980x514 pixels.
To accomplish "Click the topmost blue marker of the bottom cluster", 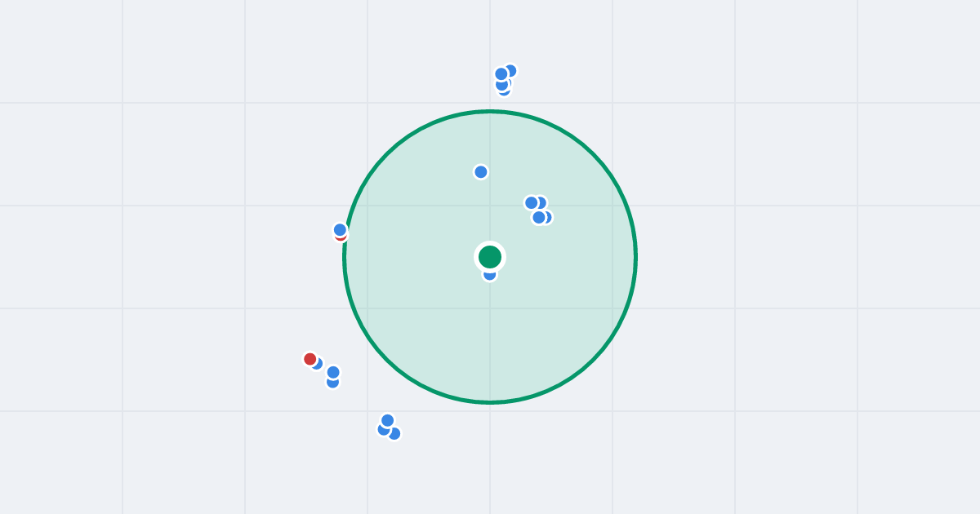I will [388, 421].
